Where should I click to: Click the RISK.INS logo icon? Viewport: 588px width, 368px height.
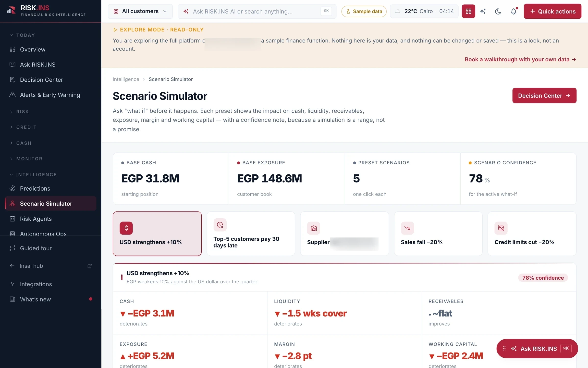click(x=11, y=10)
